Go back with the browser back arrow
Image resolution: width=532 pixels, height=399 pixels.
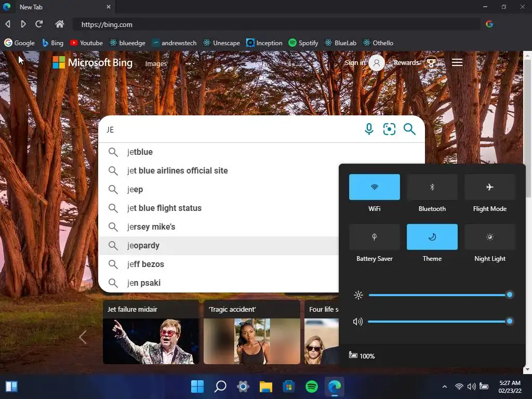[x=8, y=24]
